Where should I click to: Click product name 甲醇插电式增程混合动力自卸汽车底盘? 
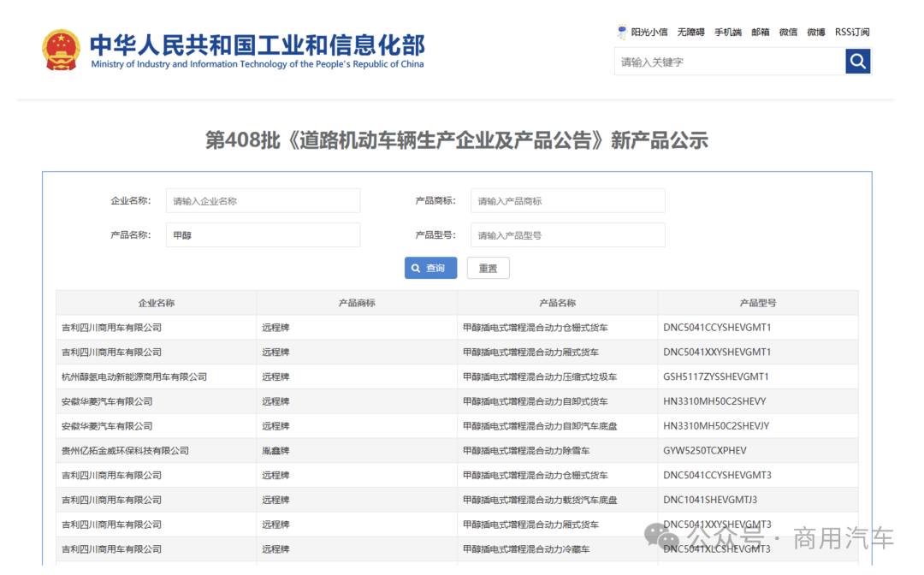[540, 426]
